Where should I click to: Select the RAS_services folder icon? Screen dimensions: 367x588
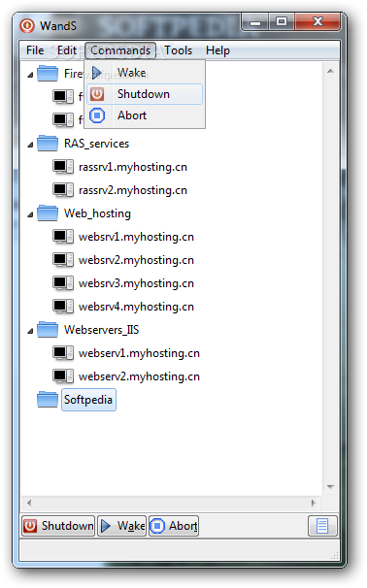point(48,144)
